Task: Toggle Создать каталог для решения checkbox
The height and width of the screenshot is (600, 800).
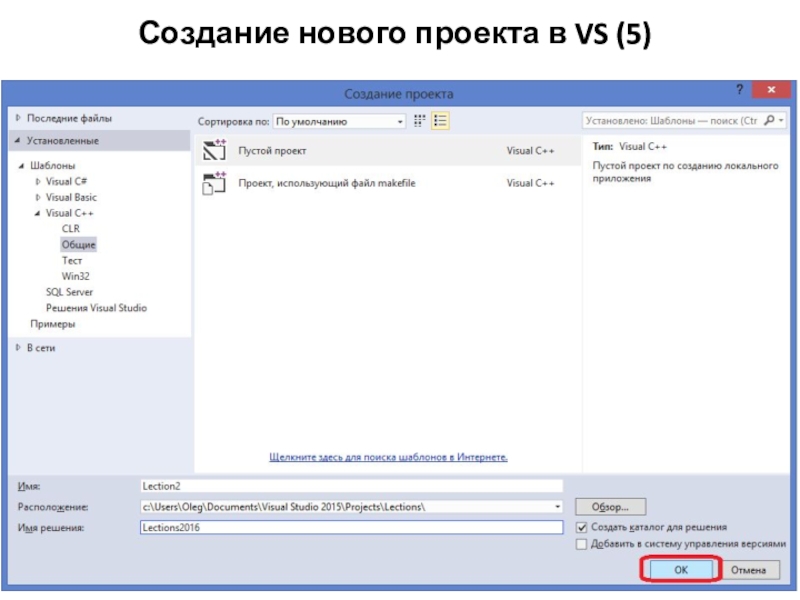Action: click(581, 527)
